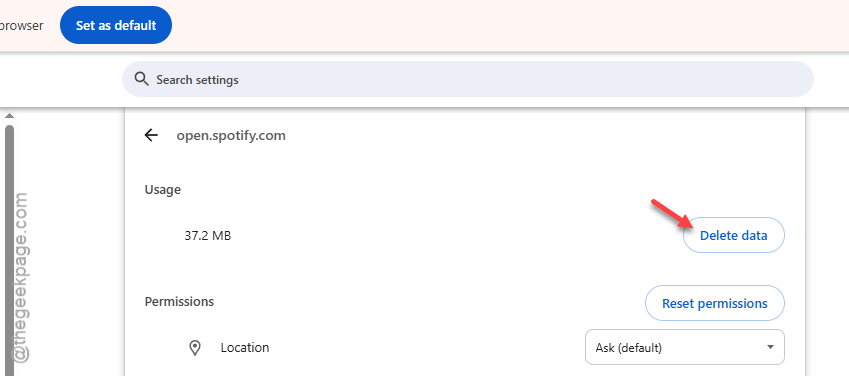The image size is (849, 376).
Task: Set the browser as default
Action: [x=116, y=25]
